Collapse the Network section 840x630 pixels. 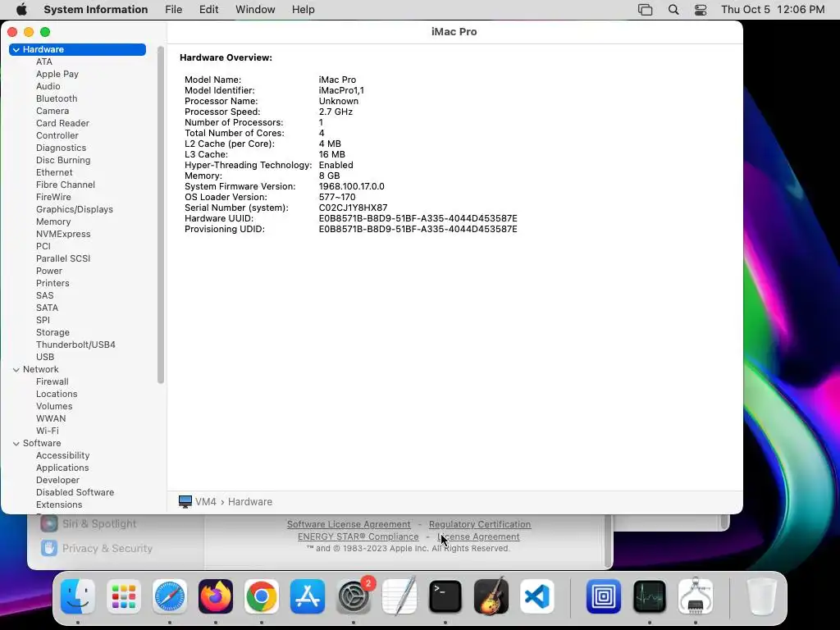(x=16, y=370)
